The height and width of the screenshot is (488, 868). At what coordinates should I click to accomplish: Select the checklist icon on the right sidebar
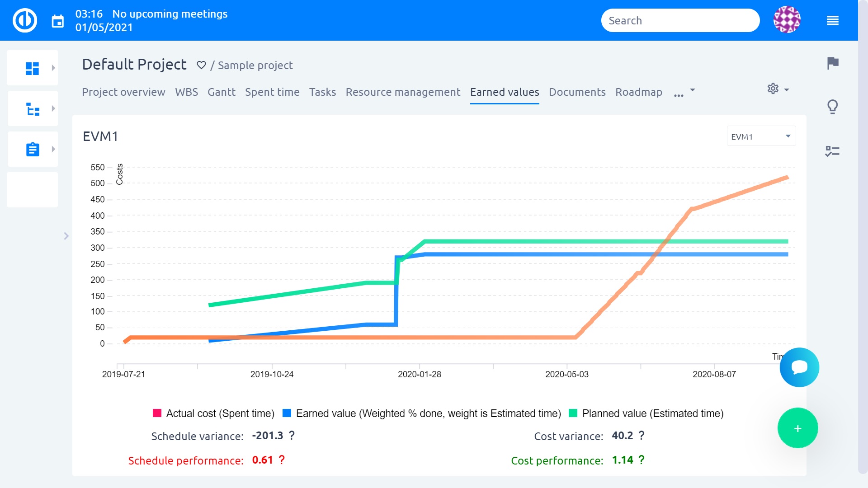click(833, 151)
